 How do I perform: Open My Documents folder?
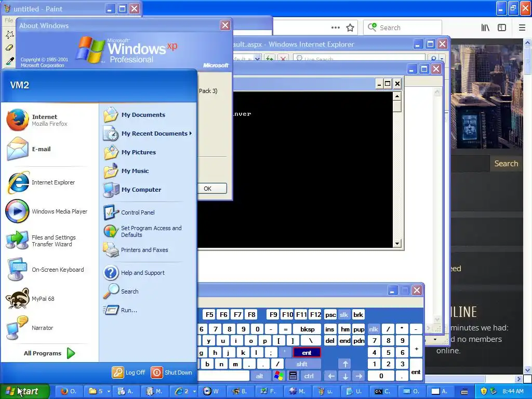click(135, 115)
